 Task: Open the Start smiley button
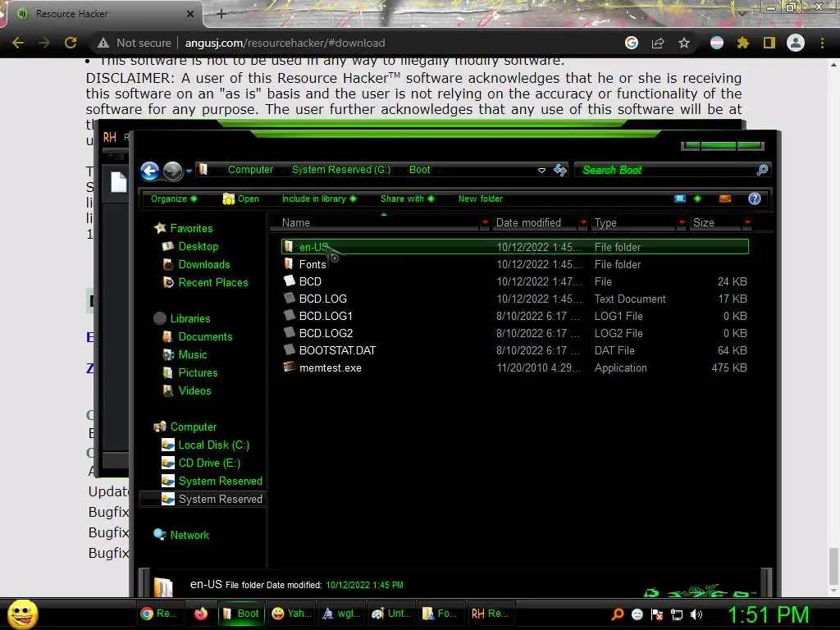click(x=22, y=614)
